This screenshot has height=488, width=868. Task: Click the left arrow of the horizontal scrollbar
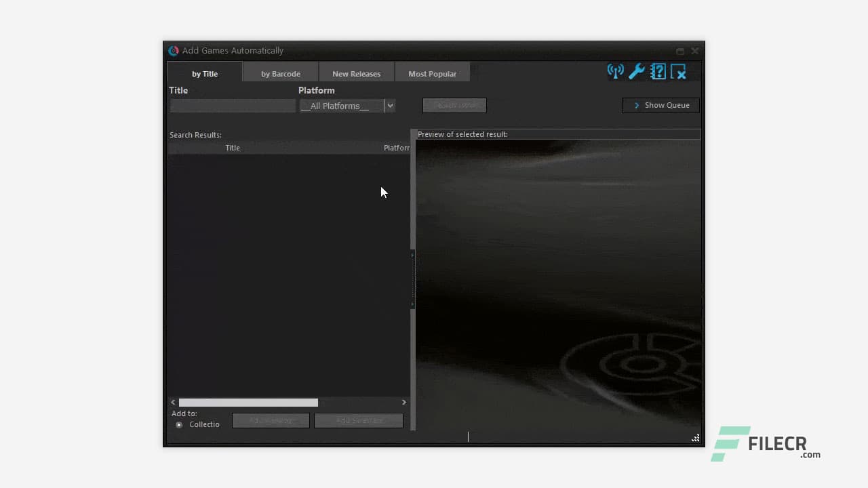coord(172,402)
